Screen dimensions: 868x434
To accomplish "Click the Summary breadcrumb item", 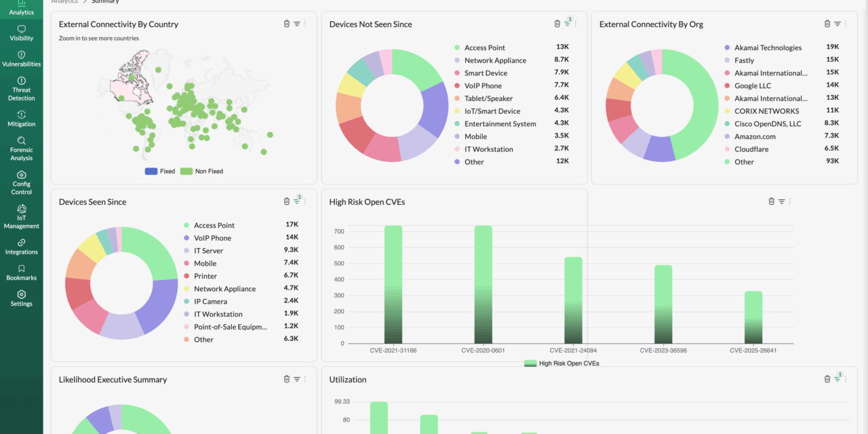I will 105,2.
